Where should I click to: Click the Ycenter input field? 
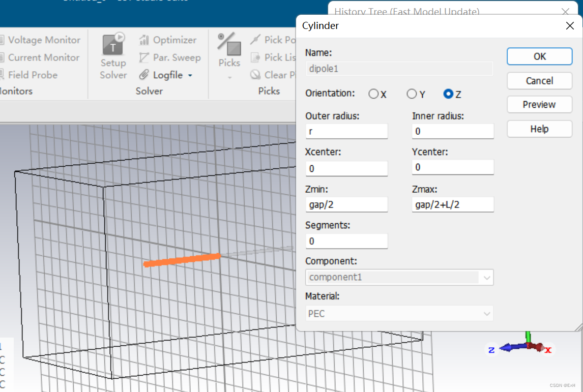[x=452, y=167]
